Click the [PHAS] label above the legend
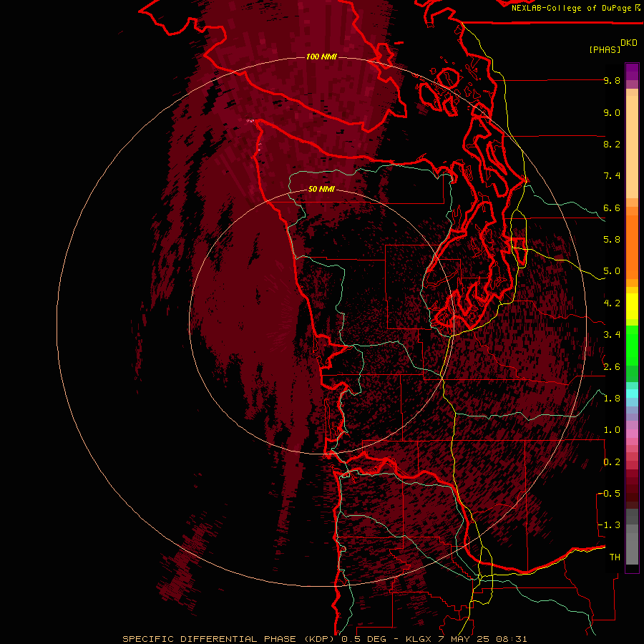Screen dimensions: 644x644 605,49
